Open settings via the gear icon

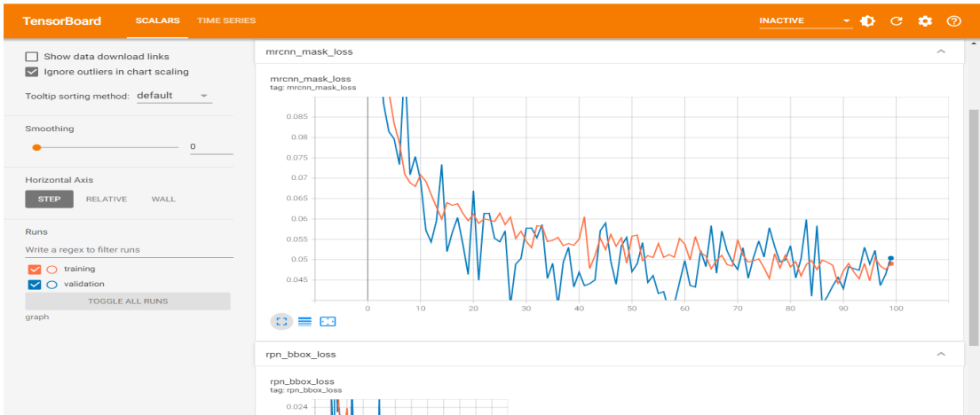(925, 21)
